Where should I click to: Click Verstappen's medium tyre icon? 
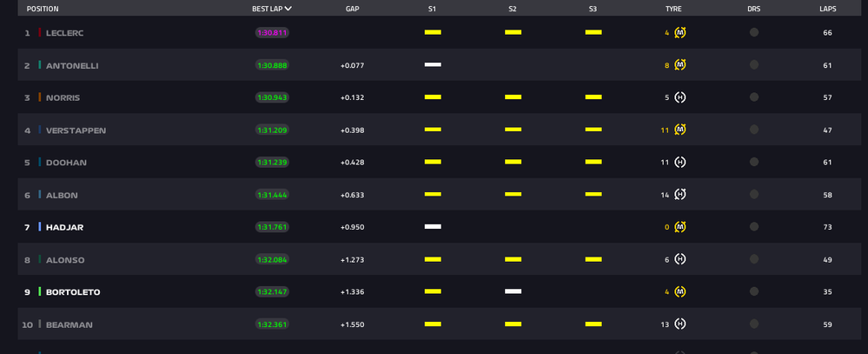coord(680,130)
